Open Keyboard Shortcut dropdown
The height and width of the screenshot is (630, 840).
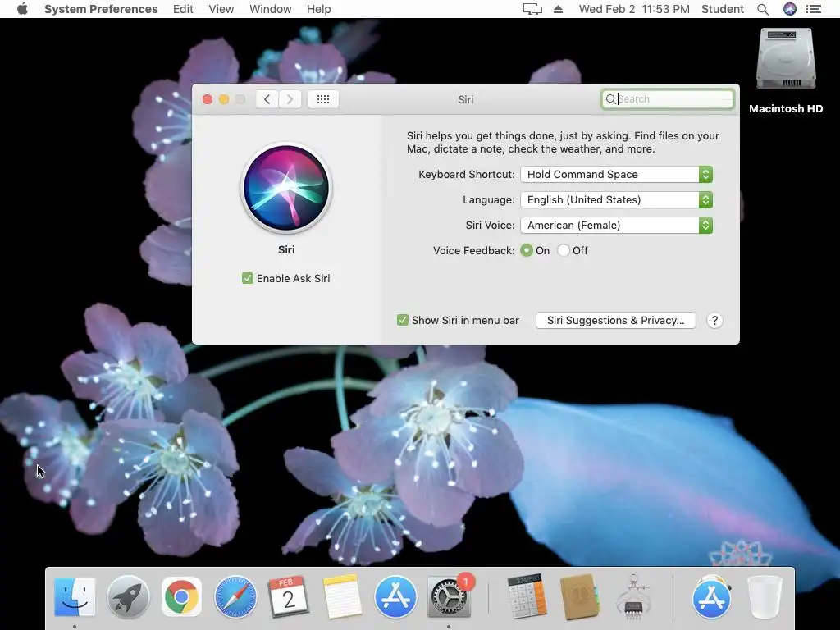click(x=617, y=174)
